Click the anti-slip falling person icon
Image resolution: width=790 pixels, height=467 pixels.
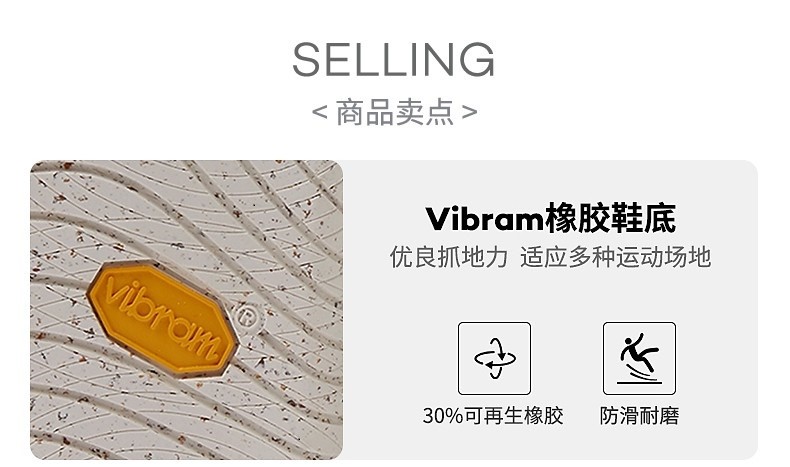pyautogui.click(x=639, y=358)
